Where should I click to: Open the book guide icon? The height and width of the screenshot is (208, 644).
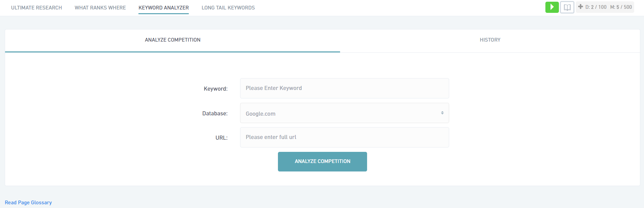567,7
